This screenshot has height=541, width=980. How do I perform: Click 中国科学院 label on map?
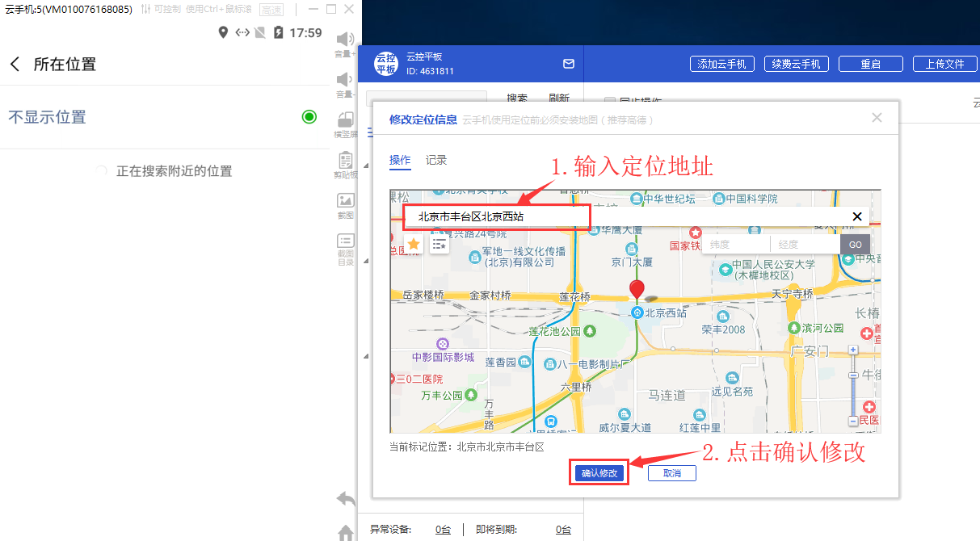(751, 199)
